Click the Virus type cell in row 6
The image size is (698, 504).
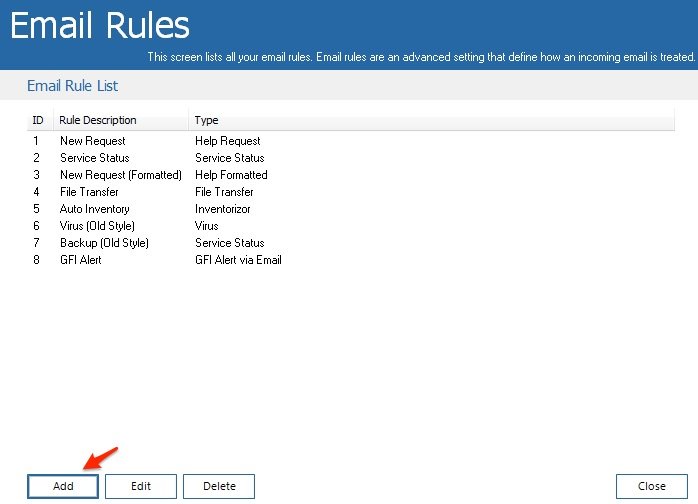(206, 226)
